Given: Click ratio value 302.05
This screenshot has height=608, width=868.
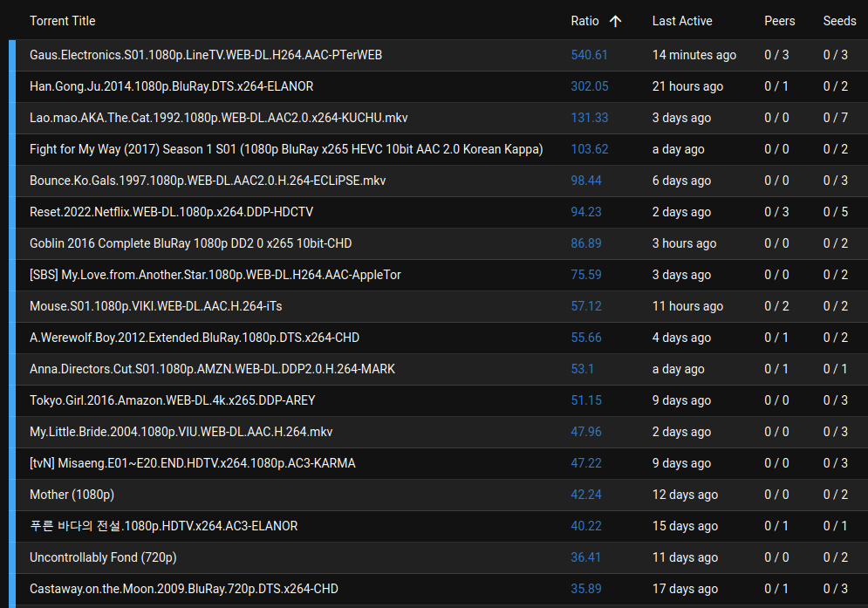Looking at the screenshot, I should click(x=590, y=86).
